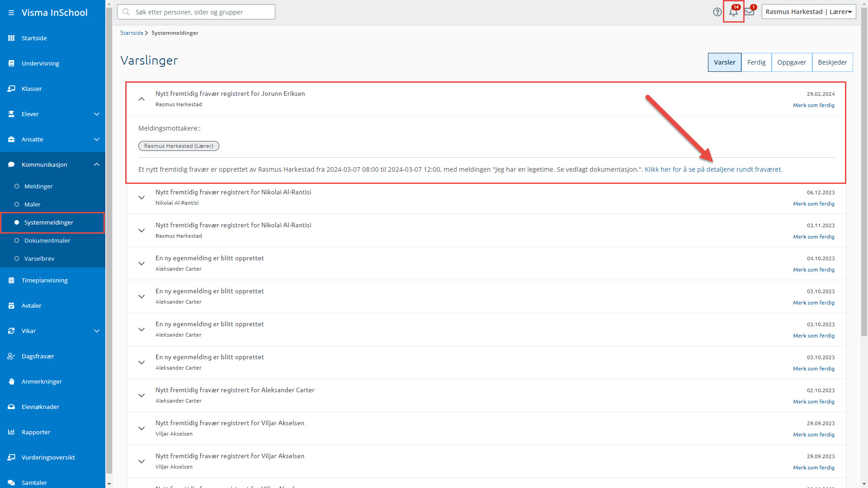Click the search magnifier icon
868x488 pixels.
click(126, 12)
